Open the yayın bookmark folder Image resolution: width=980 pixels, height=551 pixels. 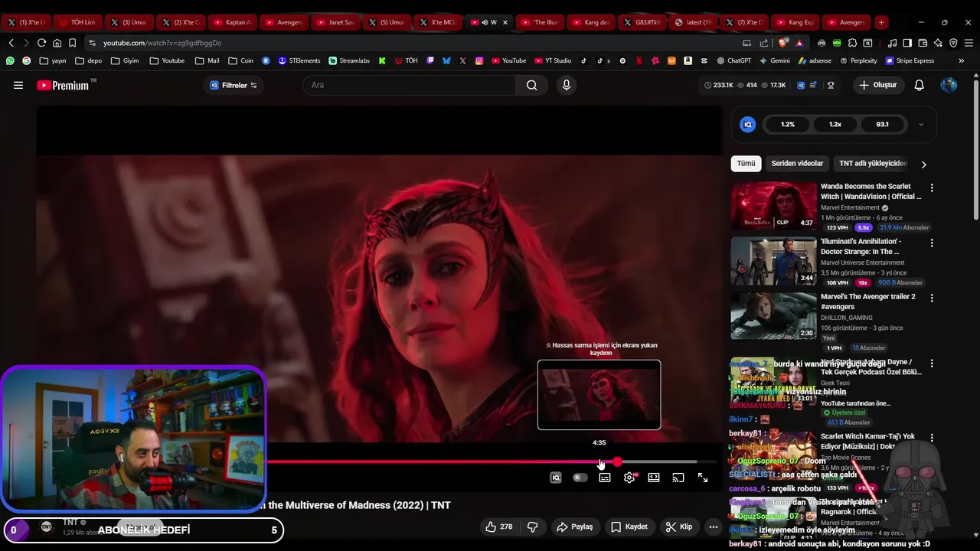tap(52, 60)
